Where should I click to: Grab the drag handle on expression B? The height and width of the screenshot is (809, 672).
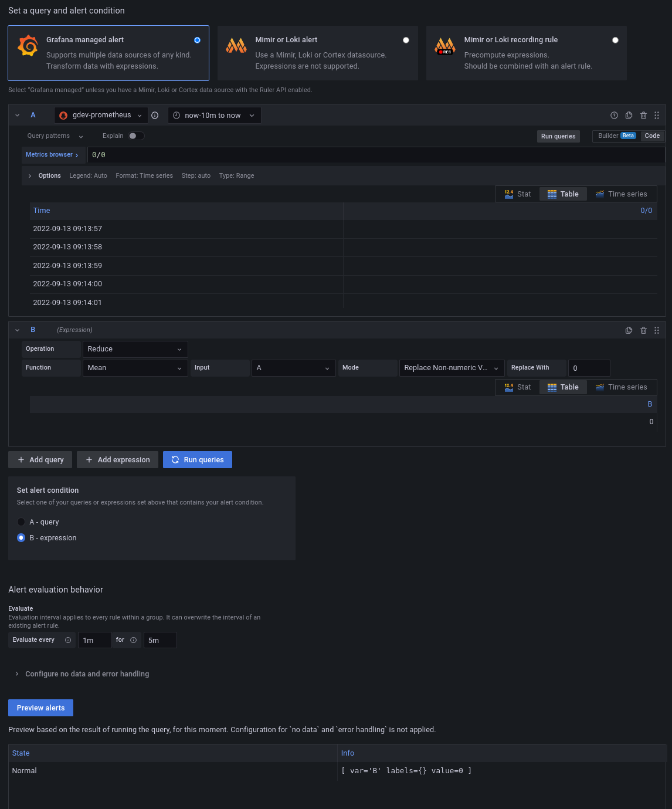tap(656, 330)
